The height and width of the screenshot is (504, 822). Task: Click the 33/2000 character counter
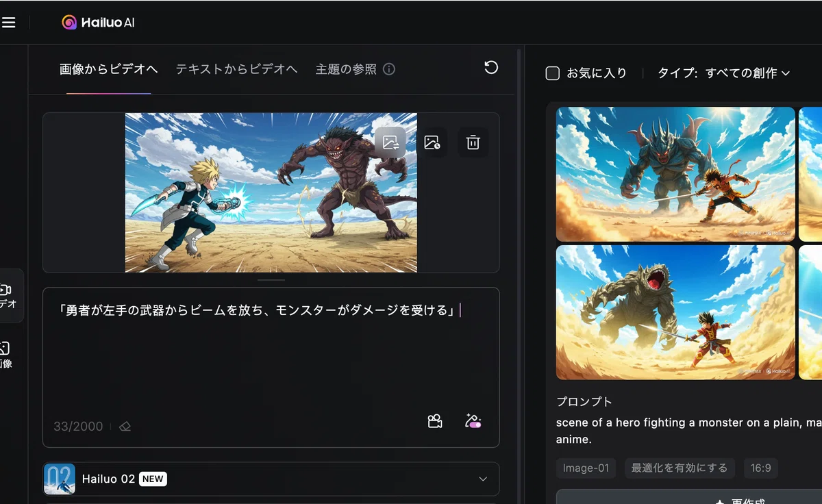click(x=78, y=427)
